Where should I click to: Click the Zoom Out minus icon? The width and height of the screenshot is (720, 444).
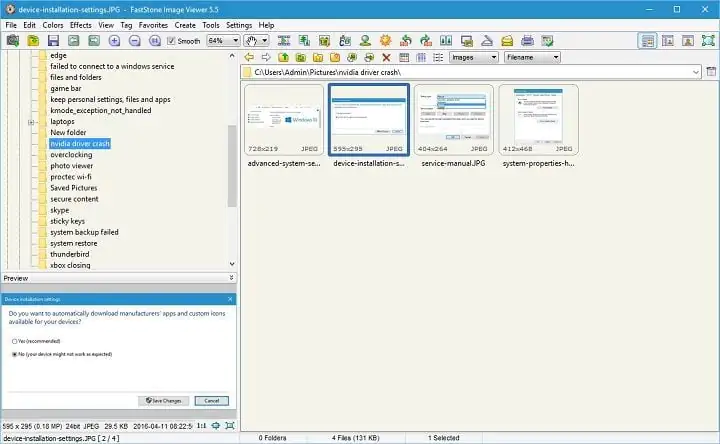pyautogui.click(x=135, y=41)
